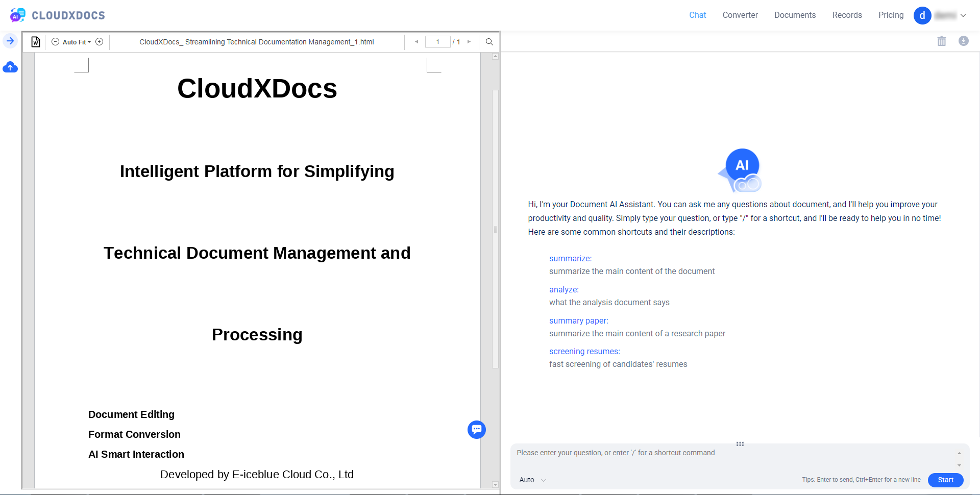
Task: Click the summary paper shortcut
Action: pos(579,321)
